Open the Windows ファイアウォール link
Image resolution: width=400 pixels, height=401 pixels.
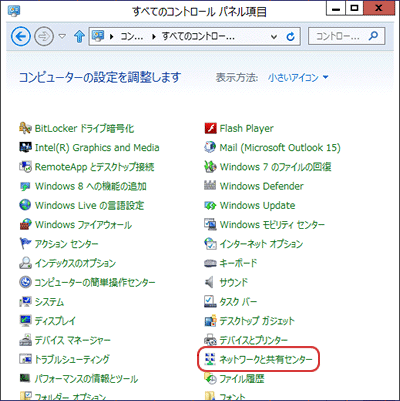(83, 225)
